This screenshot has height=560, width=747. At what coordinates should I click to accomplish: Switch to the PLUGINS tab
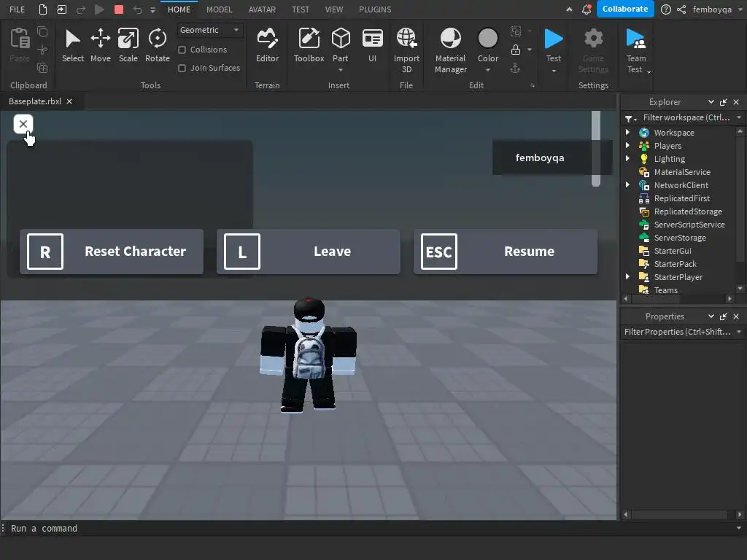pos(375,9)
